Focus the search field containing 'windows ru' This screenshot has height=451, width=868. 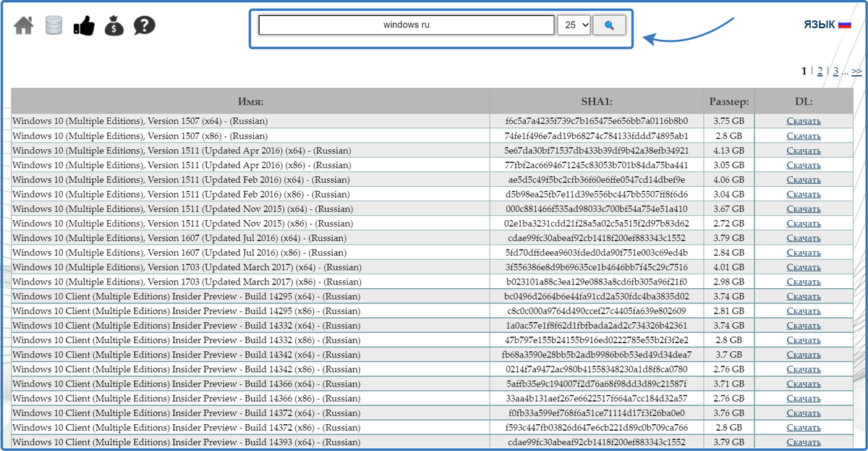407,25
